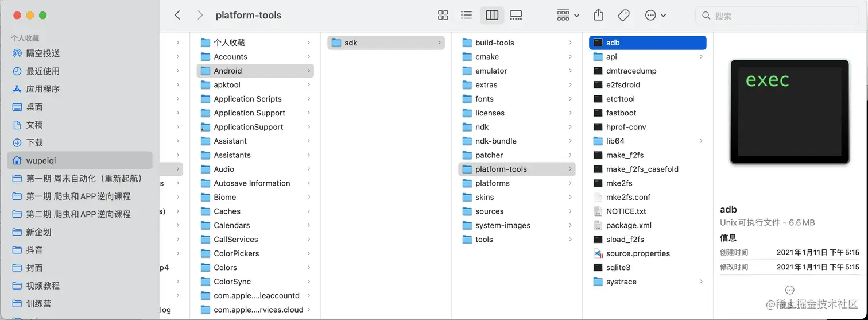The height and width of the screenshot is (320, 868).
Task: Click the tag icon in toolbar
Action: pyautogui.click(x=623, y=16)
